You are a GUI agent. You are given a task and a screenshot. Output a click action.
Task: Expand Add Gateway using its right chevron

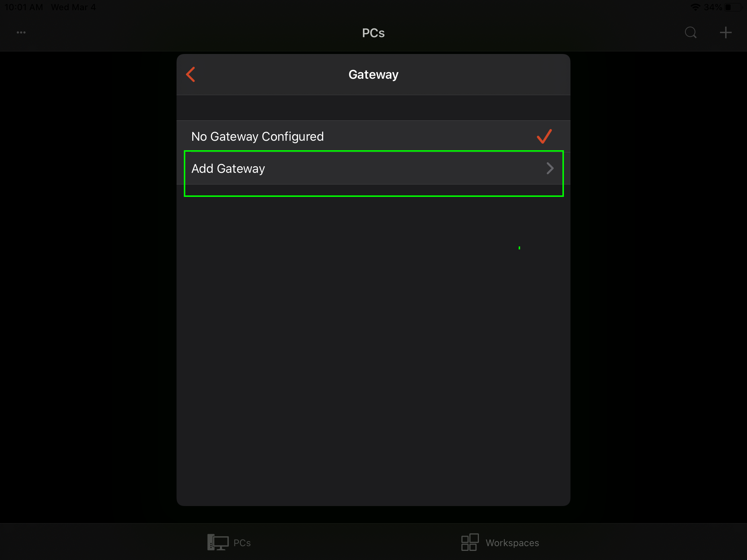550,168
